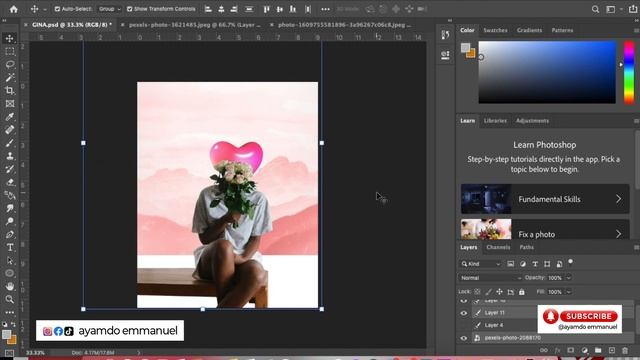Open the Search magnifier in top right
Viewport: 640px width, 360px height.
tap(596, 9)
